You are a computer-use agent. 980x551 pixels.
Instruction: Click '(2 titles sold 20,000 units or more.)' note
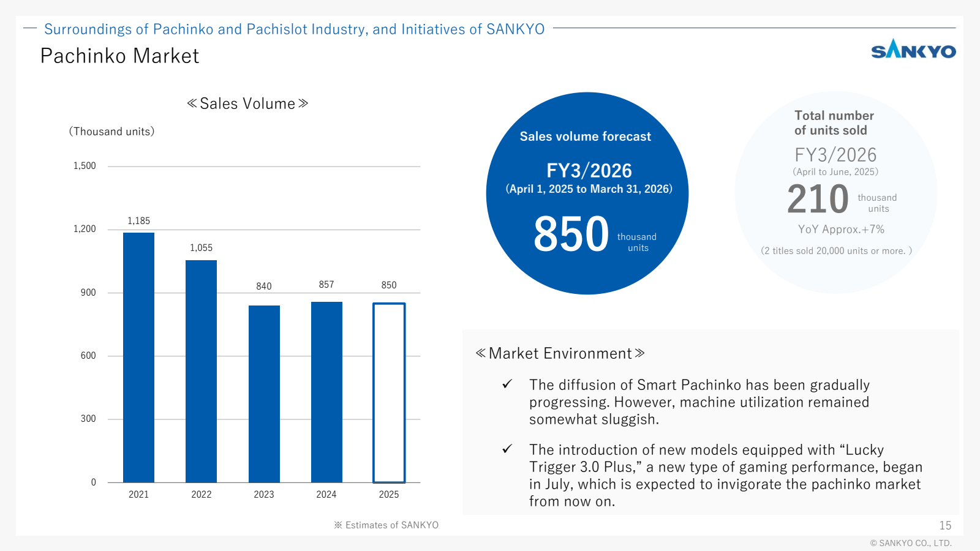point(836,251)
